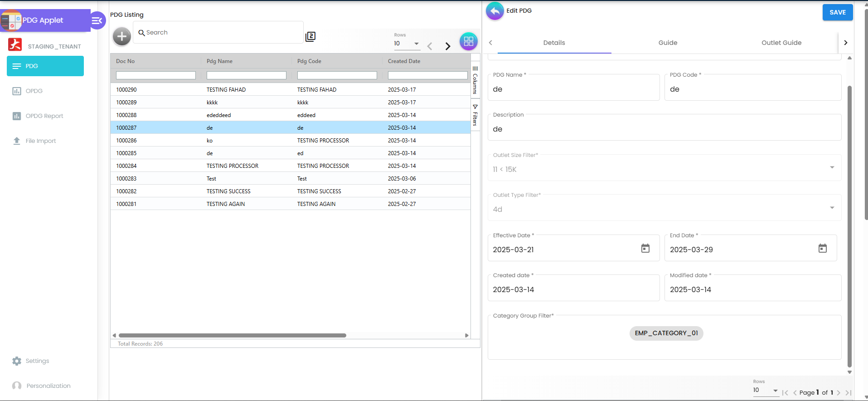The image size is (868, 401).
Task: Expand the Outlet Size Filter dropdown
Action: tap(832, 167)
